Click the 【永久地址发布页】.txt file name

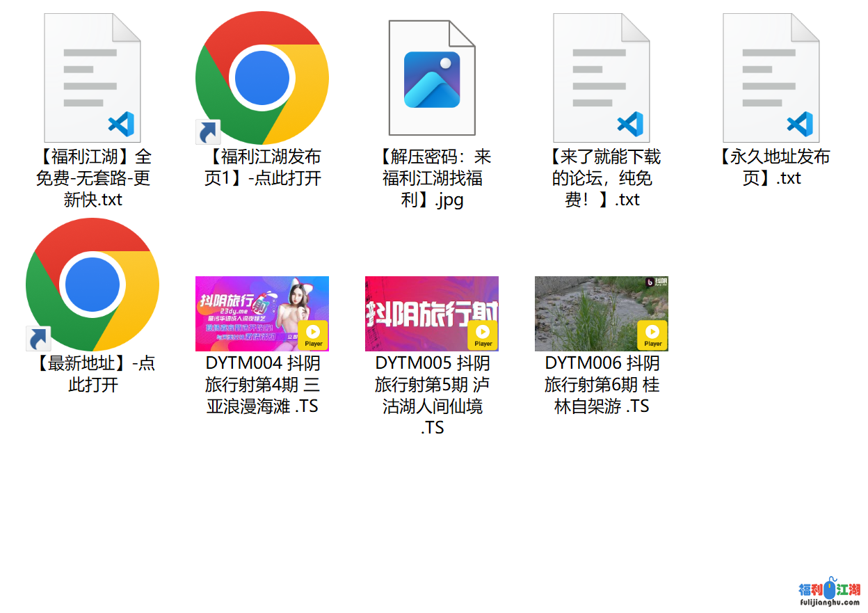(x=771, y=167)
